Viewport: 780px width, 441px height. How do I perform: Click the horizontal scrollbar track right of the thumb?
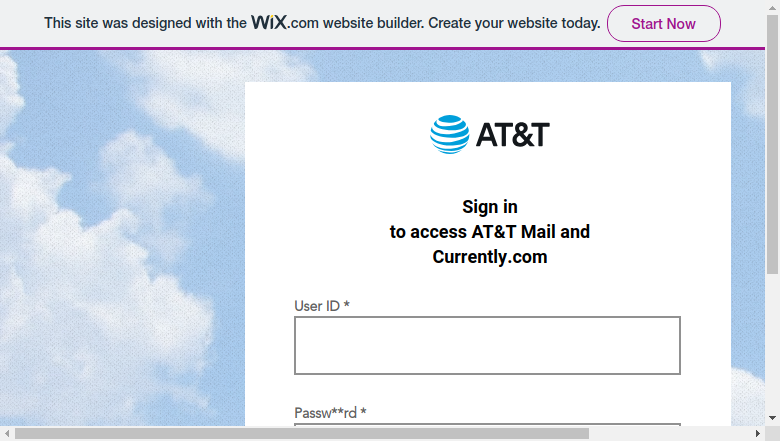pyautogui.click(x=670, y=434)
